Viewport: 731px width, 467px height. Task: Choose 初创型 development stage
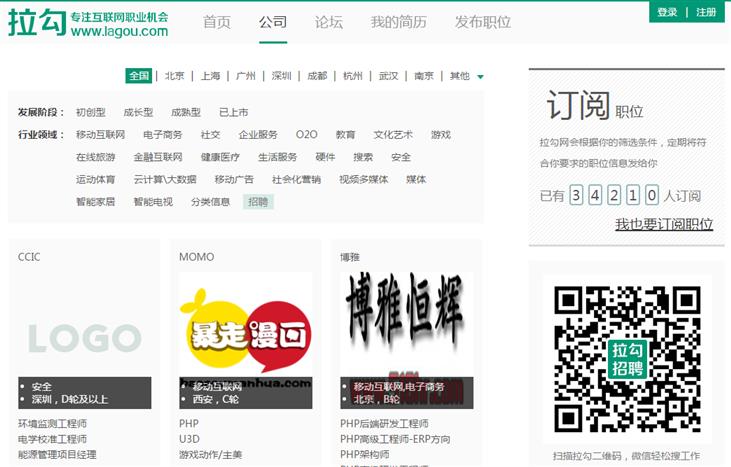pos(91,112)
